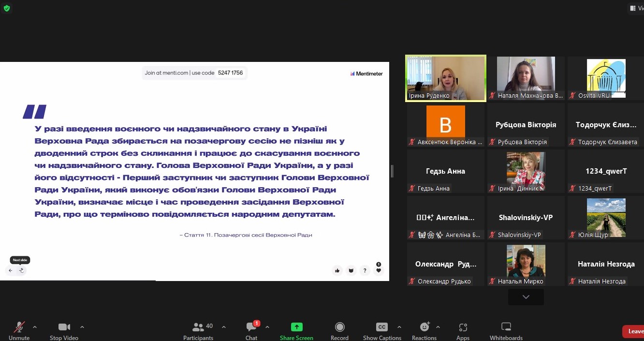The height and width of the screenshot is (341, 644).
Task: Click the heart reaction on slide
Action: [379, 270]
